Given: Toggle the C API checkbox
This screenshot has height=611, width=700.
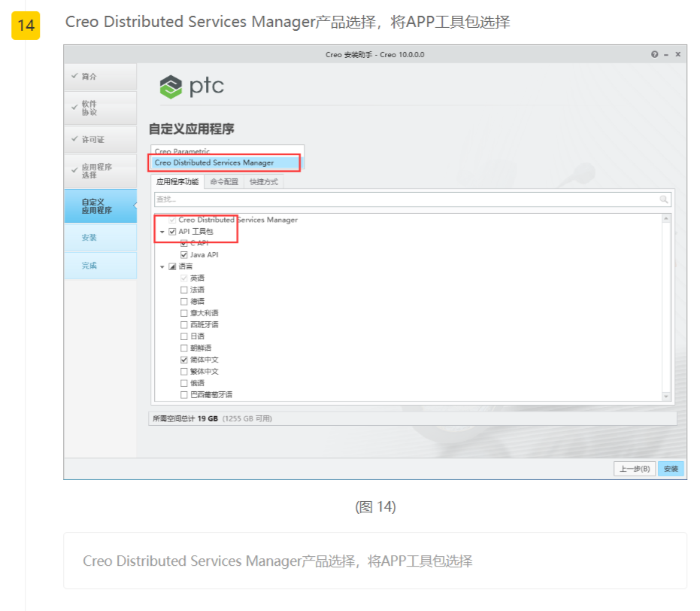Looking at the screenshot, I should coord(184,243).
